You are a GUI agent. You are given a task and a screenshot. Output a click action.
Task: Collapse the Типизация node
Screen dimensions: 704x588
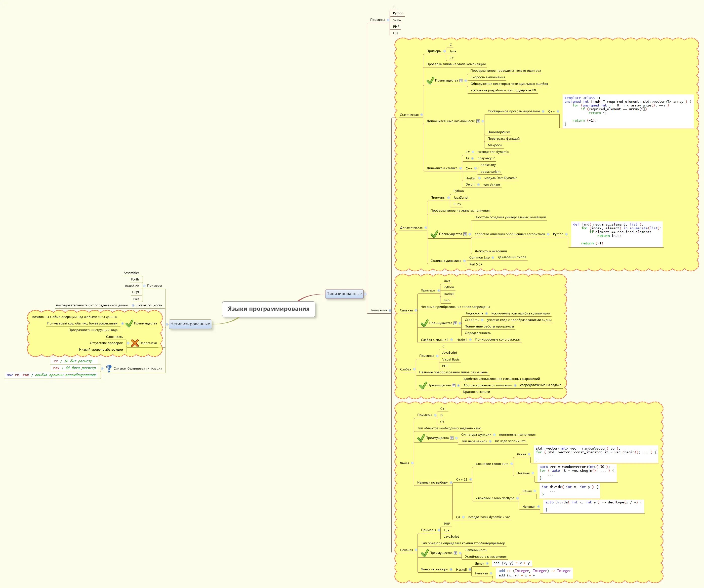[x=390, y=310]
